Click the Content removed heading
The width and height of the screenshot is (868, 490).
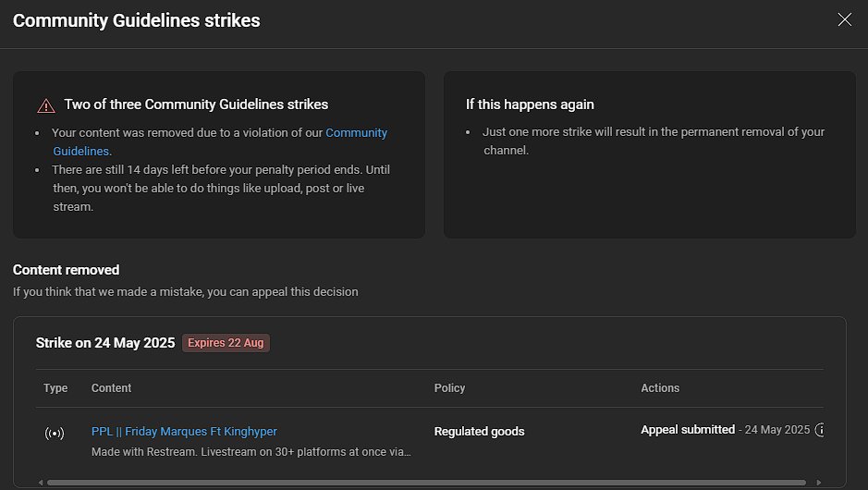coord(66,270)
